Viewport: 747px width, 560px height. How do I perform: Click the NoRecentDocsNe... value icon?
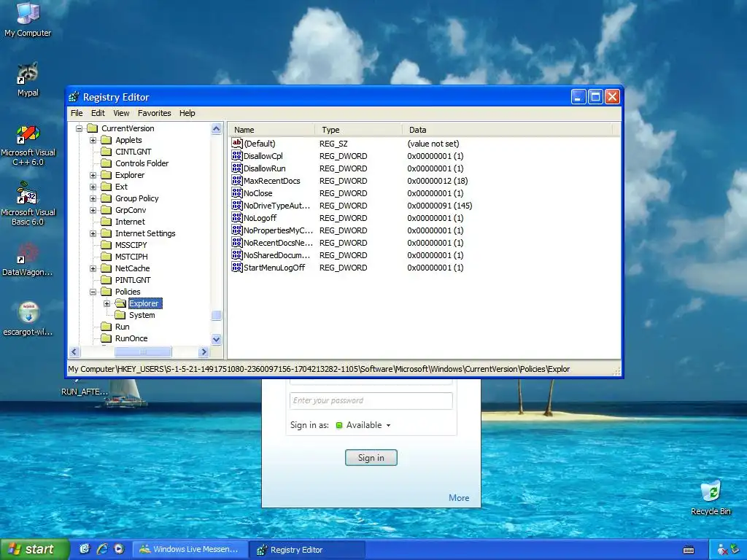pyautogui.click(x=237, y=242)
